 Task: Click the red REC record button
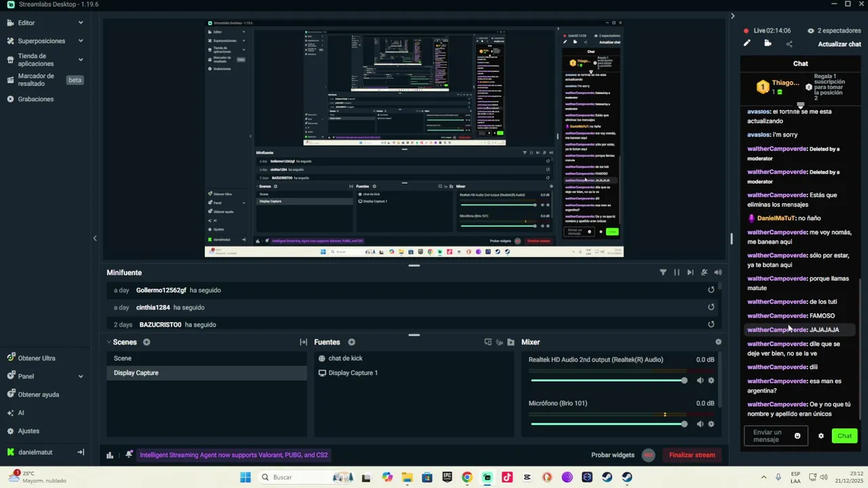pyautogui.click(x=648, y=455)
